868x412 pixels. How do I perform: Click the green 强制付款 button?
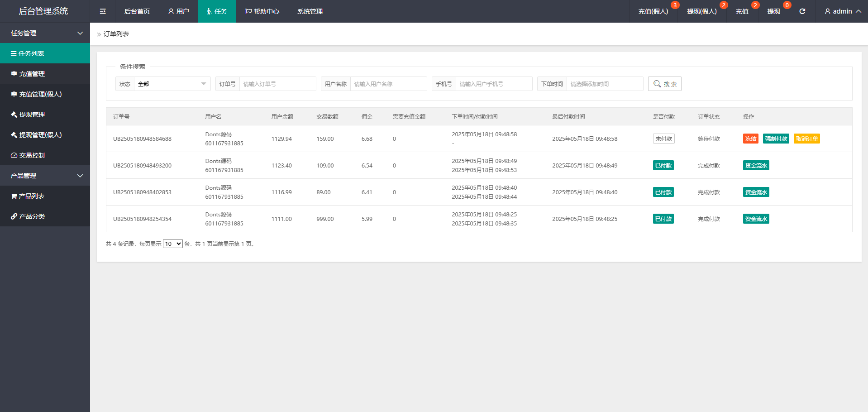click(x=776, y=139)
